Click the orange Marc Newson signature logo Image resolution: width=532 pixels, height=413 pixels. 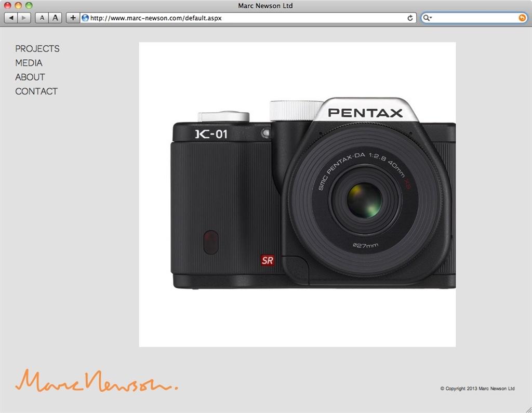coord(96,381)
